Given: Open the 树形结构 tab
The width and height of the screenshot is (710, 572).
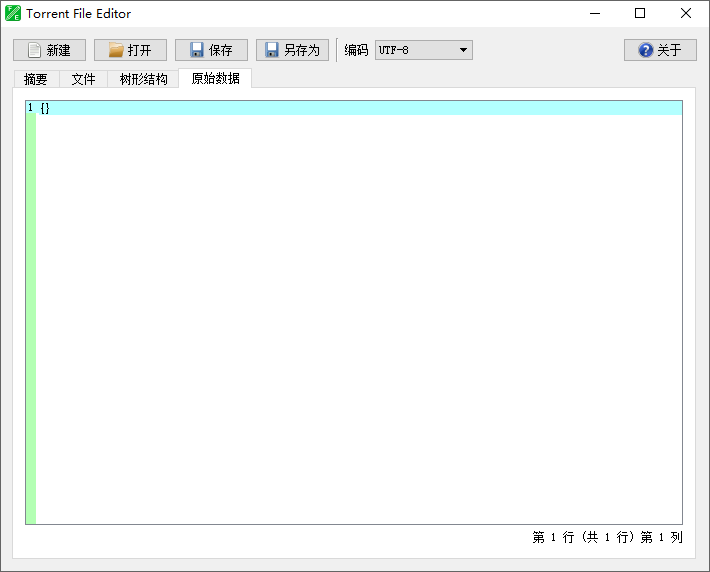Looking at the screenshot, I should point(144,79).
